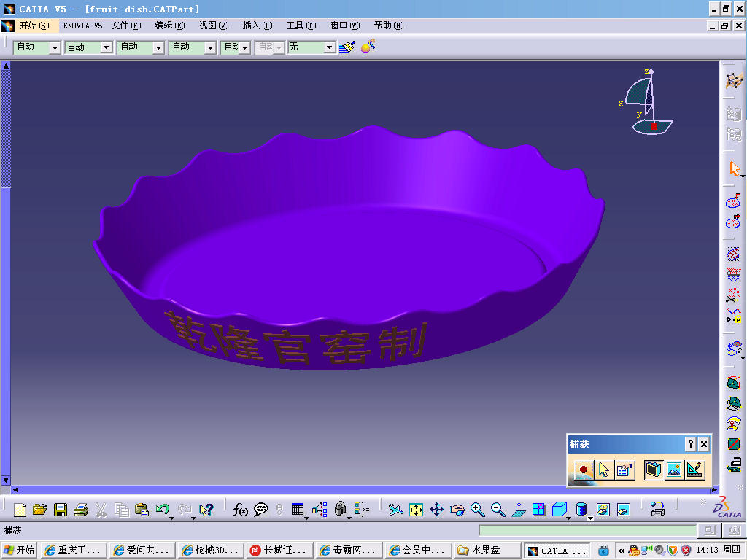Open the Formula f(x) editor
The height and width of the screenshot is (560, 747).
pos(240,510)
